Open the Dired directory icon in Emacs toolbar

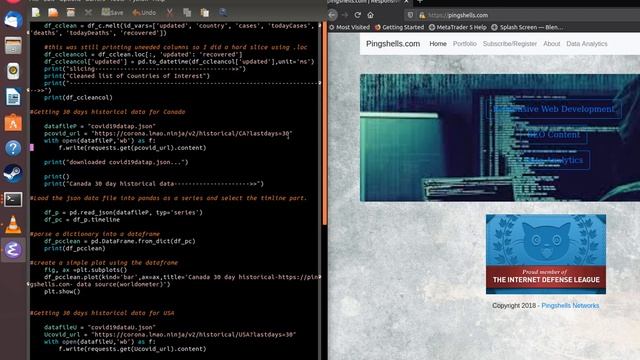pyautogui.click(x=71, y=13)
